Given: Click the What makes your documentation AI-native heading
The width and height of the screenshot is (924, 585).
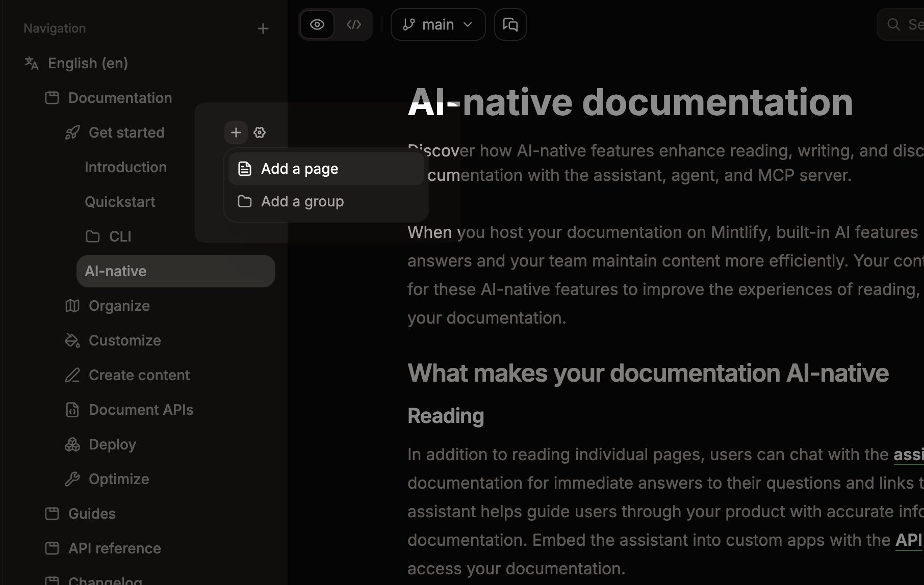Looking at the screenshot, I should pyautogui.click(x=648, y=373).
